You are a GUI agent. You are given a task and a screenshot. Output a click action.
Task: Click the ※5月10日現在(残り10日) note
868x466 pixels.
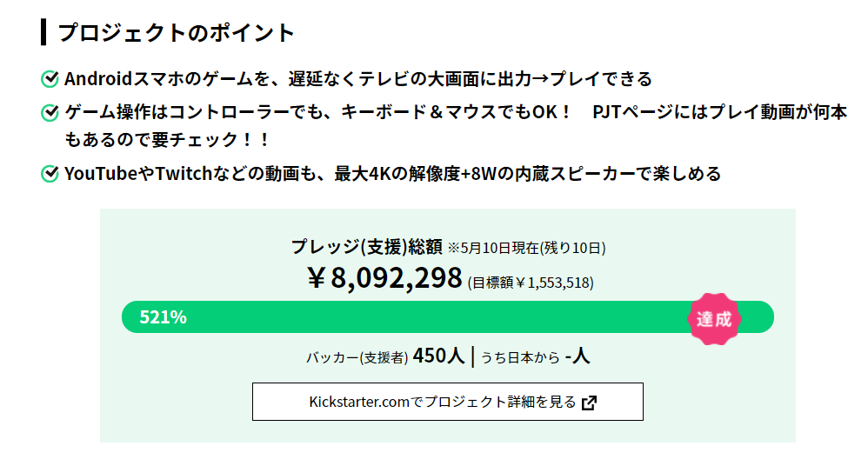[x=526, y=248]
